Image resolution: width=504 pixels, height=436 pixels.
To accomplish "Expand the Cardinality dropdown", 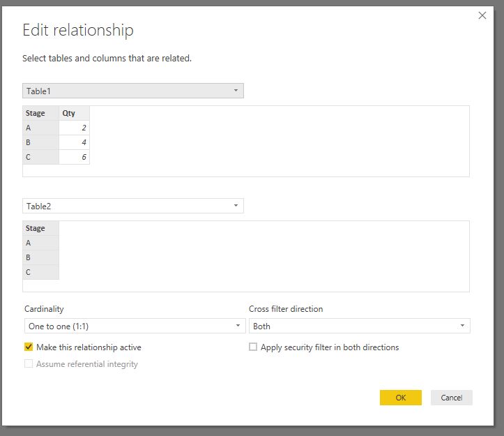I will click(x=135, y=326).
